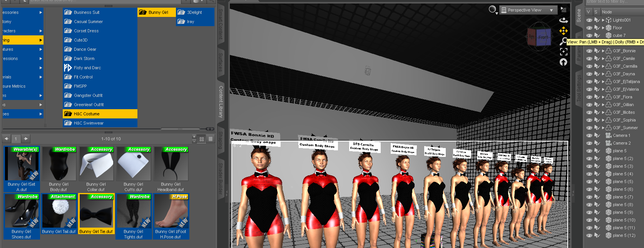Toggle selectability arrow for cube 7
Screen dimensions: 644x248
click(x=597, y=35)
